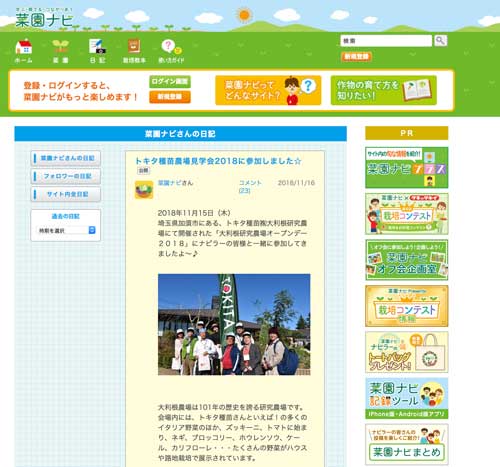
Task: Click the orange register button in banner
Action: click(170, 97)
